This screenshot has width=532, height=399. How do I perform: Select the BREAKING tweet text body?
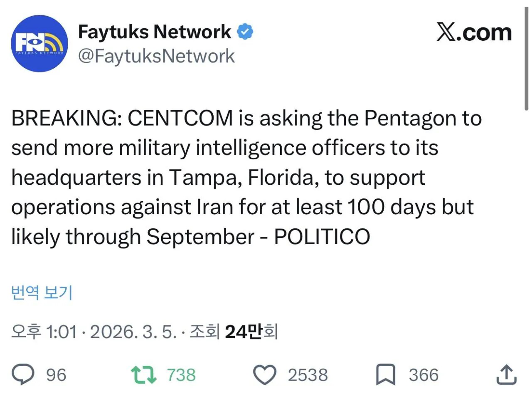[x=245, y=177]
